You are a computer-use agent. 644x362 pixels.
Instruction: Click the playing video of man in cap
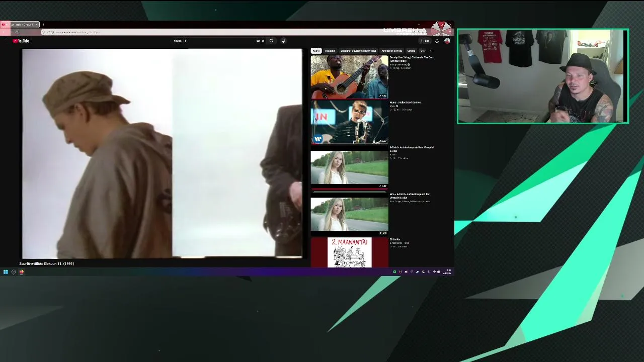tap(162, 153)
